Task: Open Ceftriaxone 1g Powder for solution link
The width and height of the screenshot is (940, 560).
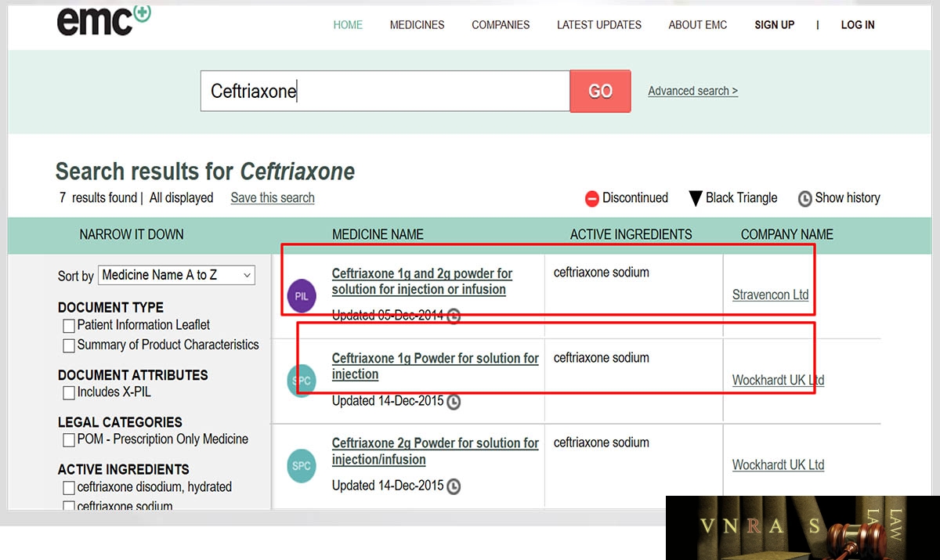Action: click(x=436, y=366)
